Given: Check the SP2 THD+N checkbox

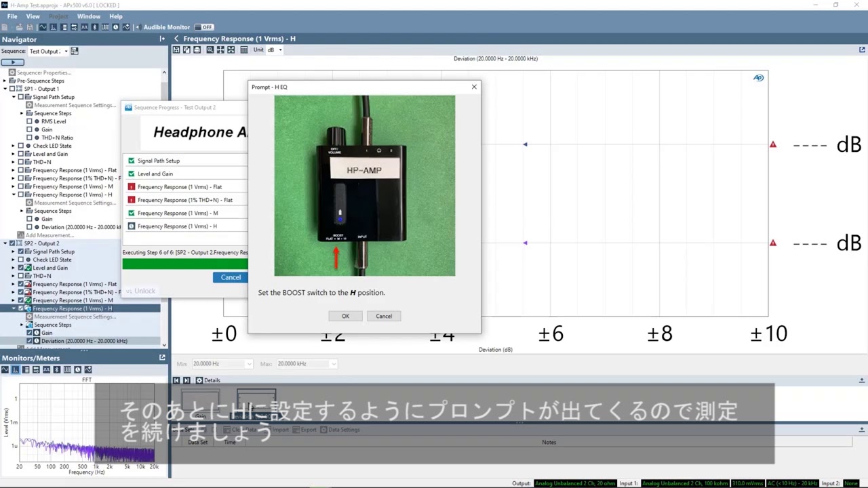Looking at the screenshot, I should 20,276.
